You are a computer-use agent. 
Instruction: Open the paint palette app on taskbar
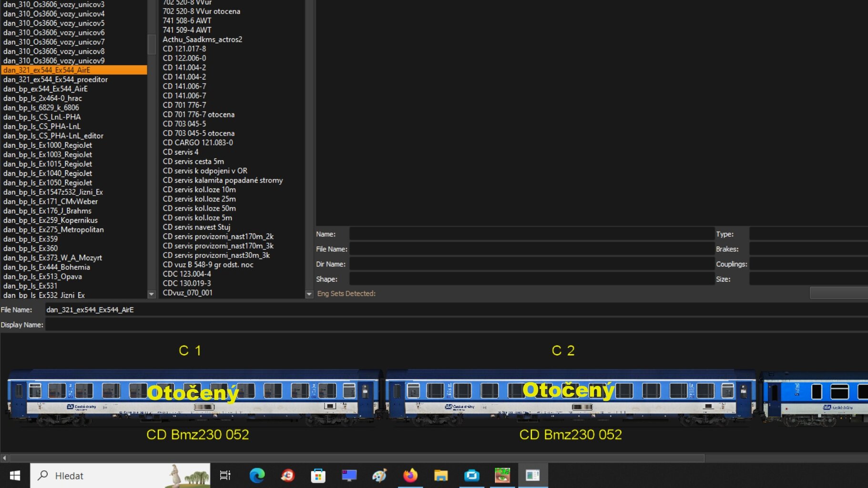[379, 475]
